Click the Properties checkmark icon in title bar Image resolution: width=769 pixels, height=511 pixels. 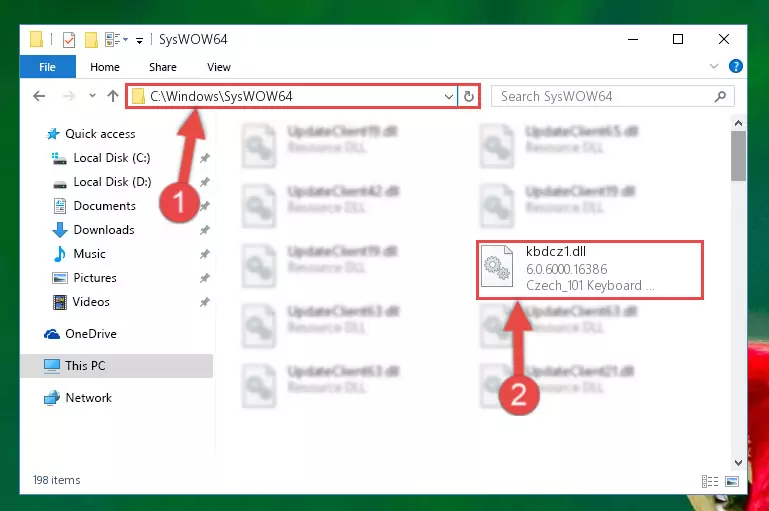[x=69, y=40]
